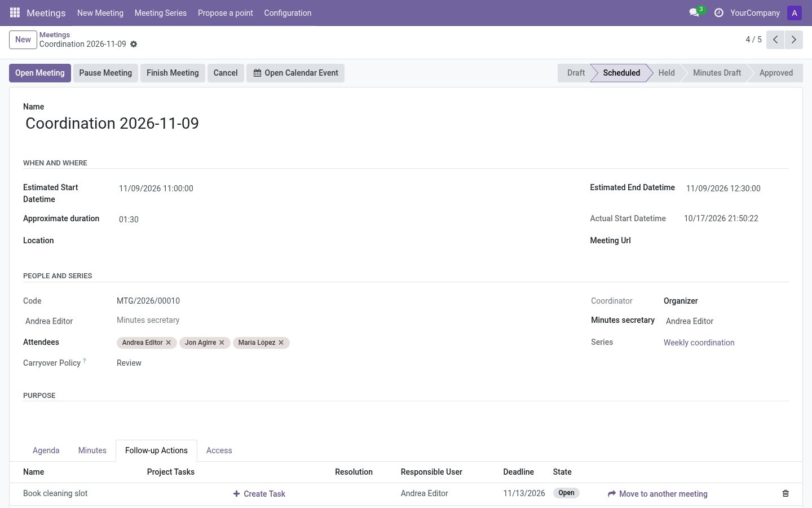Open New Meeting menu item
Screen dimensions: 812x508
point(100,13)
